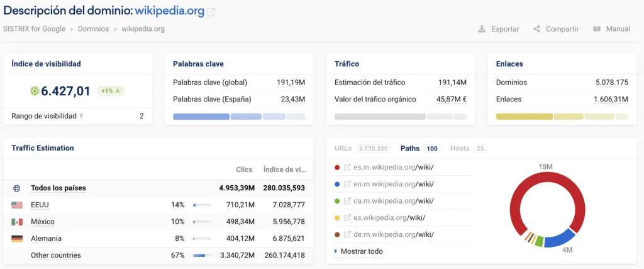The width and height of the screenshot is (644, 269).
Task: Click Estimación del tráfico value 191,14M
Action: [452, 83]
